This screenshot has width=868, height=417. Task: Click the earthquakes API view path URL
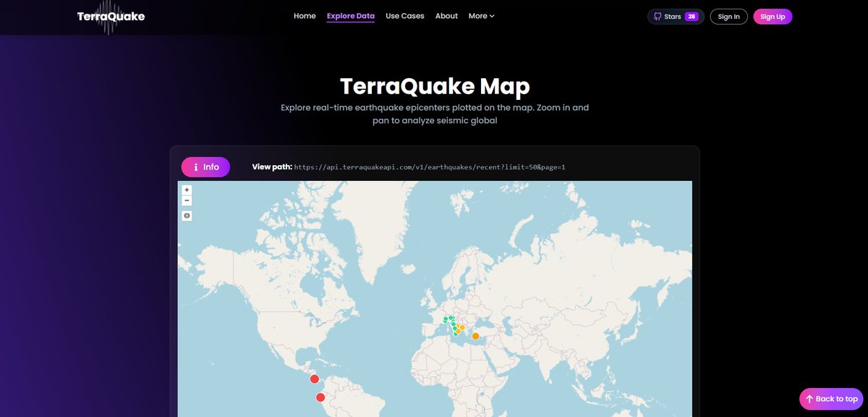click(x=430, y=167)
